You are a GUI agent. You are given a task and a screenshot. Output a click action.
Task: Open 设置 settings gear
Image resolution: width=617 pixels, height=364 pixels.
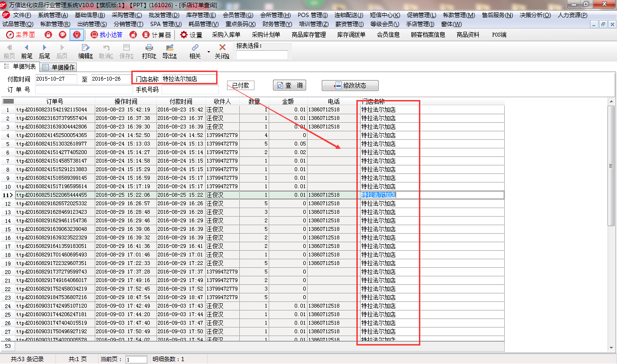(191, 35)
